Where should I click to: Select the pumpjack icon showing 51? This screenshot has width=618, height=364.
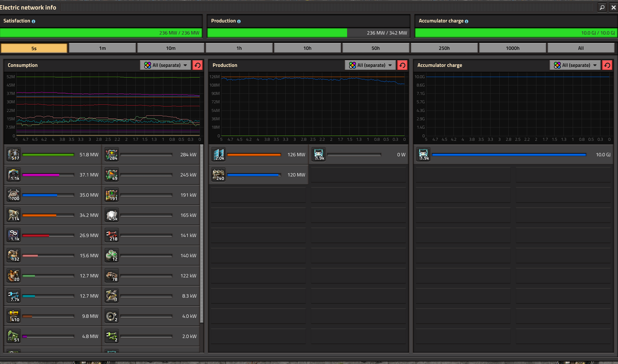14,336
